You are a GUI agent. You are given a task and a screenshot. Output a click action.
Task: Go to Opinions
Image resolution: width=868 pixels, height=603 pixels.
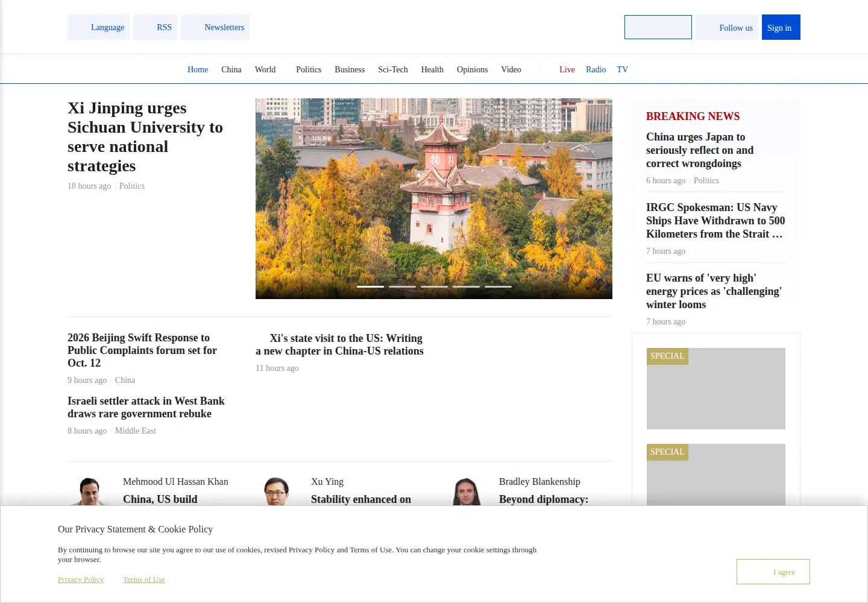tap(473, 69)
